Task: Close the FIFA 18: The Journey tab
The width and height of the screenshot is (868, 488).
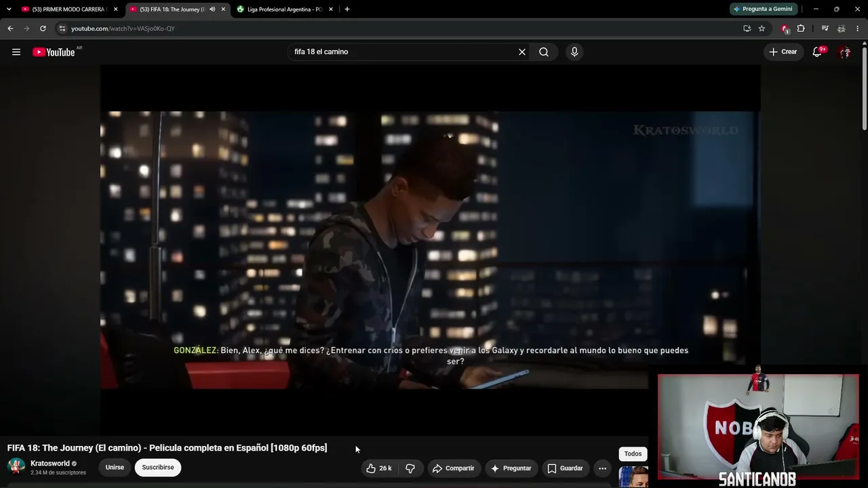Action: click(223, 9)
